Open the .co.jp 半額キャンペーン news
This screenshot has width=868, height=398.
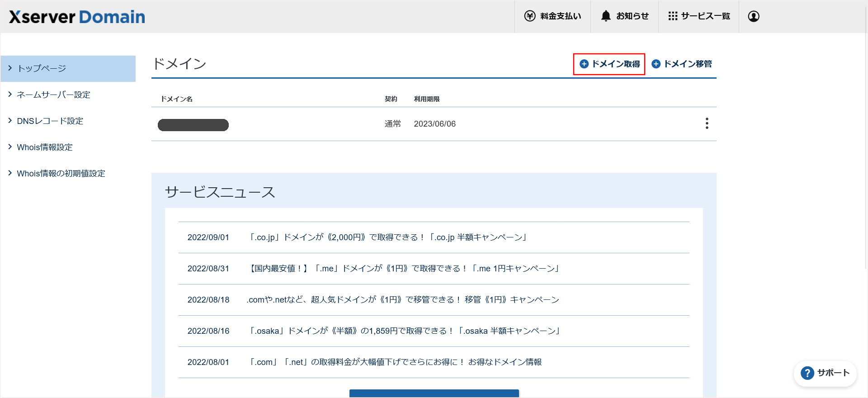tap(387, 237)
